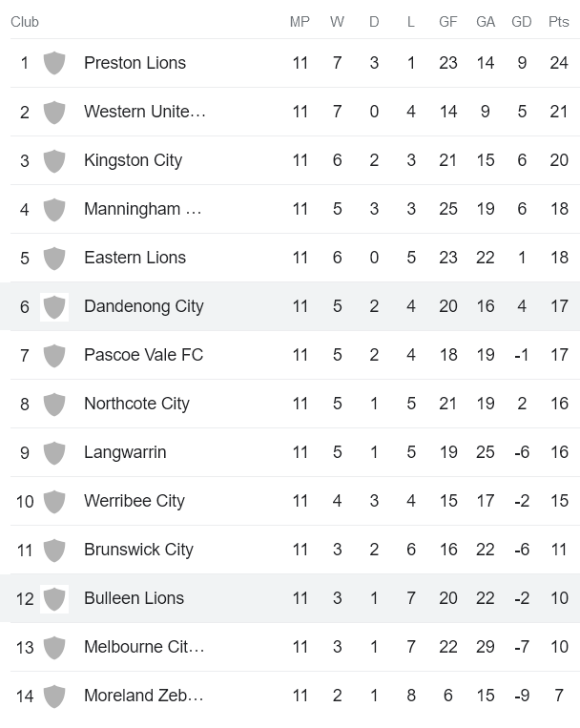Click the GF column header
Screen dimensions: 580x728
click(x=447, y=22)
